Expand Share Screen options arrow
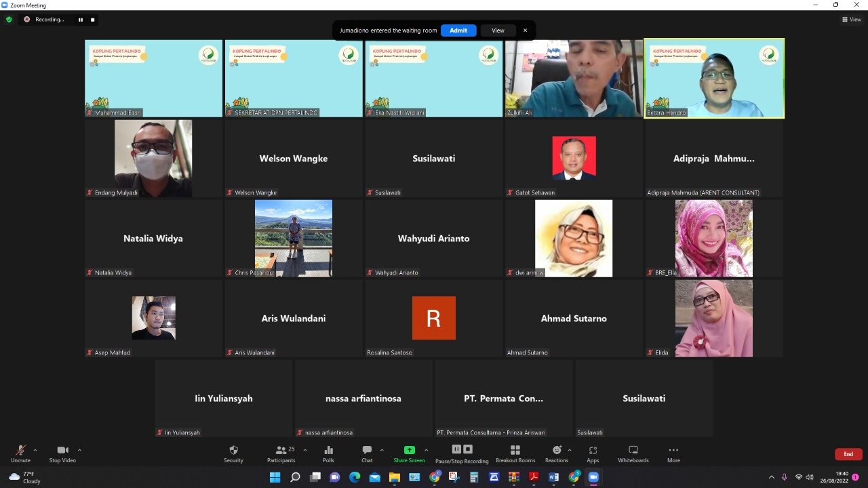Image resolution: width=868 pixels, height=488 pixels. 426,450
